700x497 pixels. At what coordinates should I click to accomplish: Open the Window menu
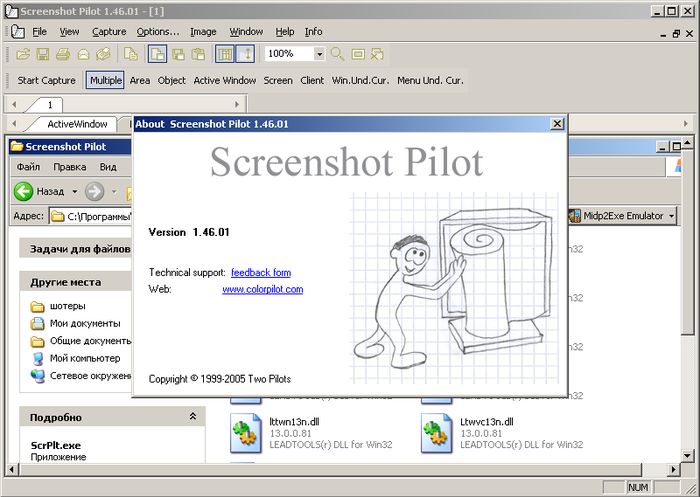(246, 32)
